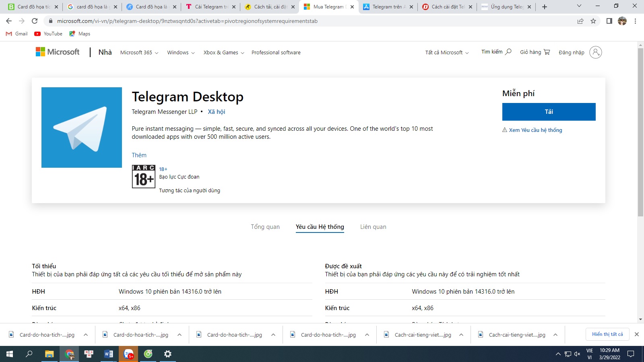Expand options for last Cach-cai-tieng-viet download
Viewport: 644px width, 362px height.
555,335
